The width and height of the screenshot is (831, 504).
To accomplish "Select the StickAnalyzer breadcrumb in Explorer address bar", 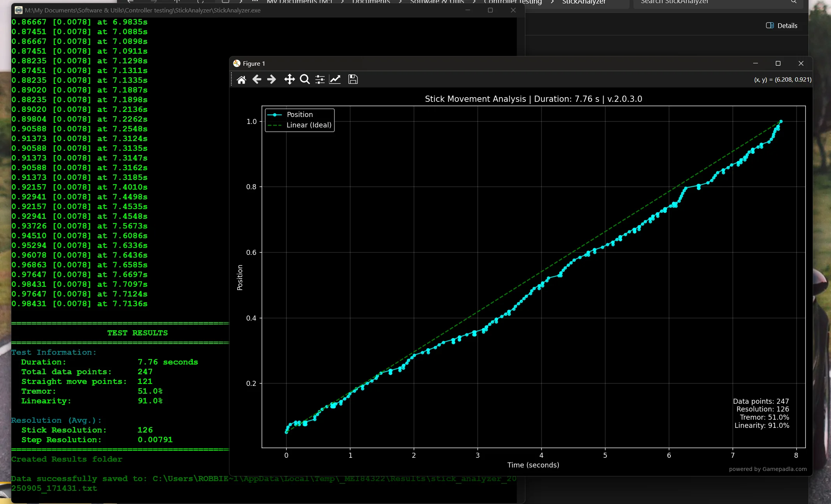I will pyautogui.click(x=584, y=2).
